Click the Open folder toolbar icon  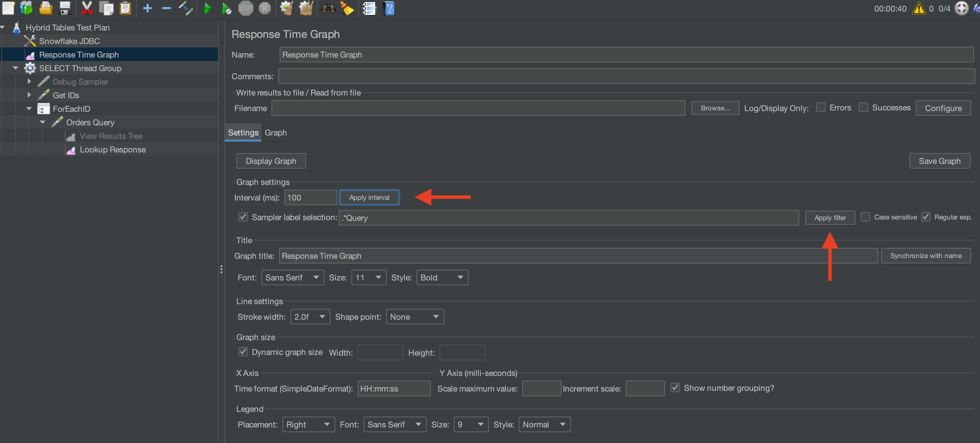[x=46, y=8]
